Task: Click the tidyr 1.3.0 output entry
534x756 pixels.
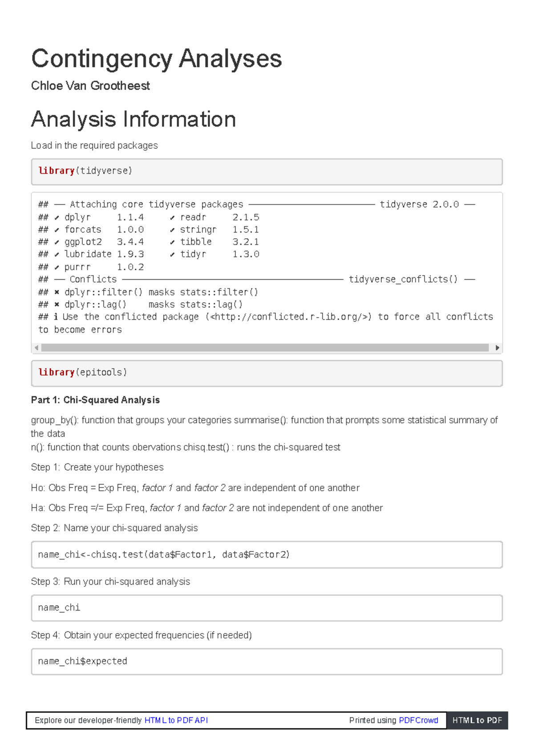Action: (214, 254)
